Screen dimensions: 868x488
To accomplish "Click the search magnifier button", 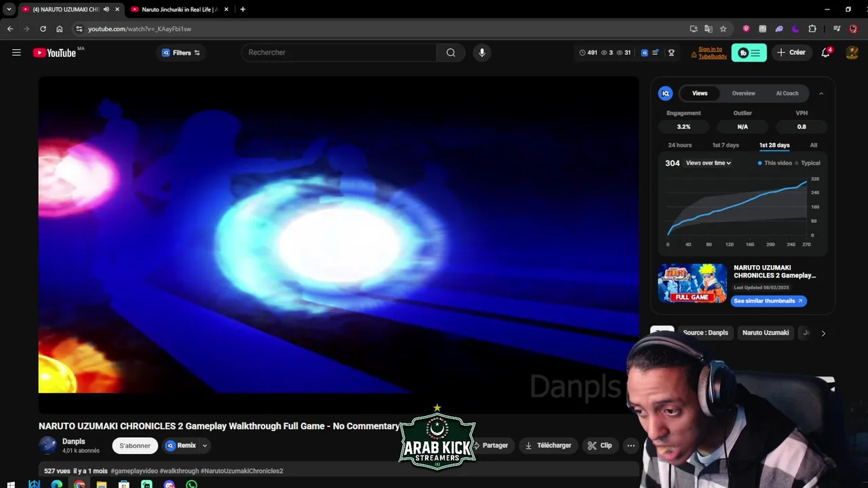I will pos(450,52).
